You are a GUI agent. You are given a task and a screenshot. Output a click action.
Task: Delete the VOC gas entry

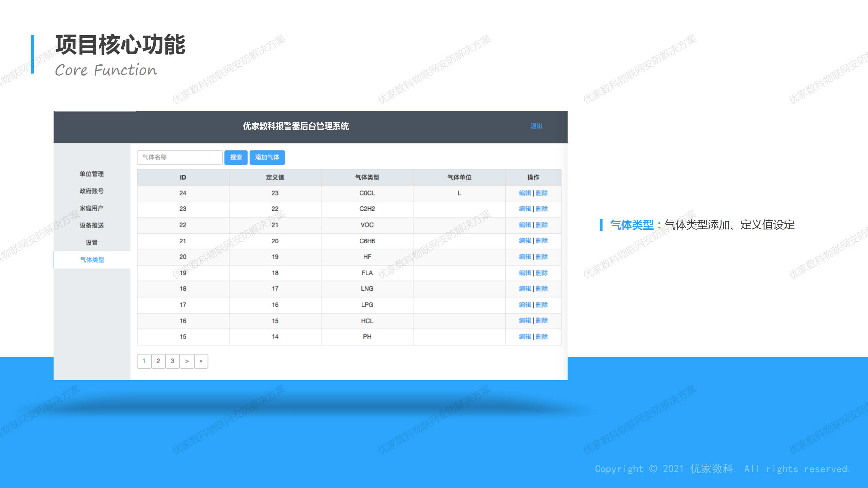(542, 225)
